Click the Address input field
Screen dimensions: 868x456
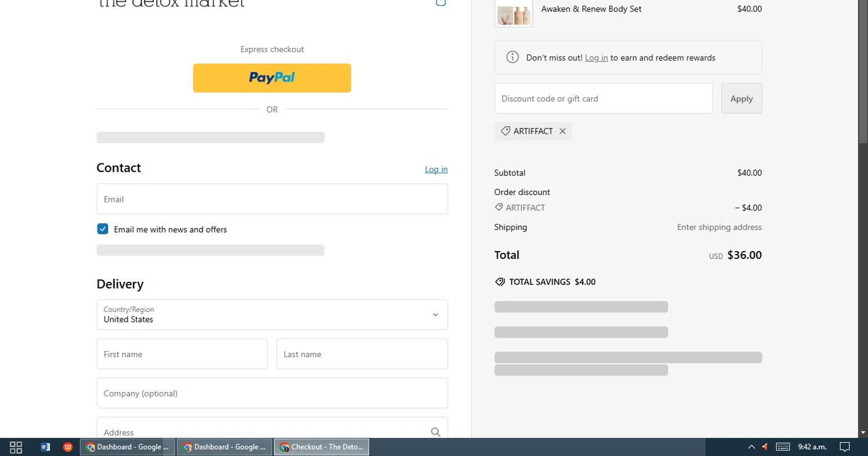[x=272, y=428]
